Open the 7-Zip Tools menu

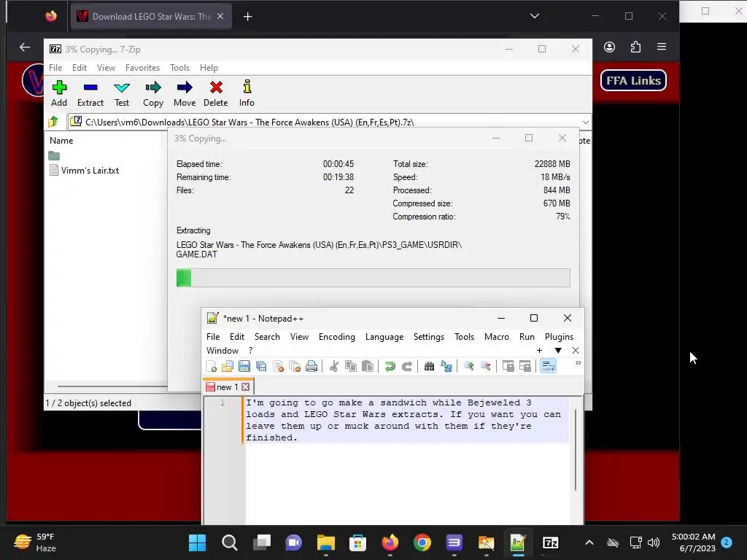coord(179,68)
